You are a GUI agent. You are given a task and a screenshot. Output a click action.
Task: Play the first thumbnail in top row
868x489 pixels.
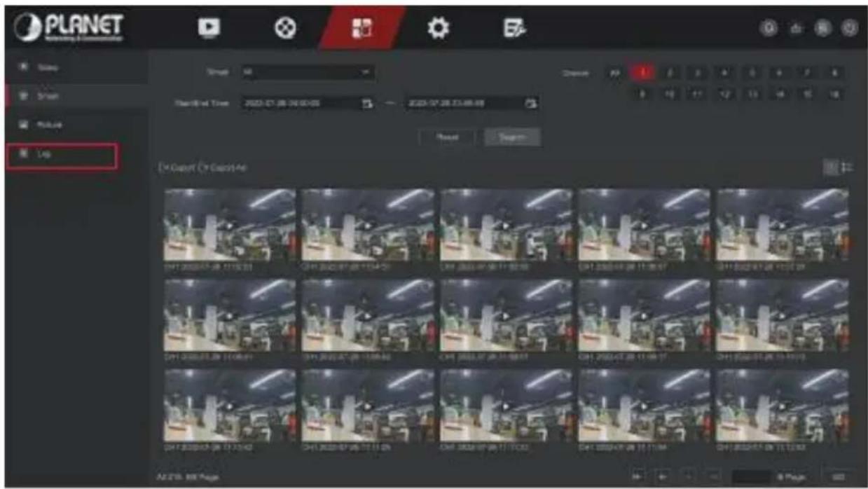tap(229, 225)
